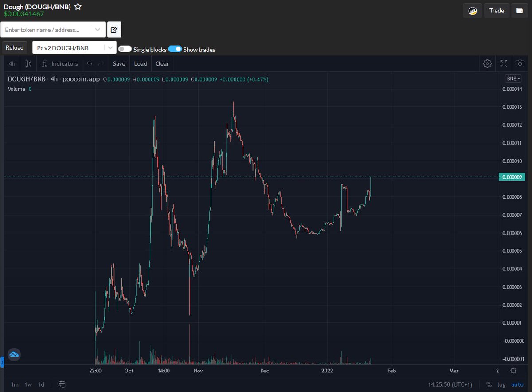Click the Trade button
This screenshot has height=392, width=532.
497,11
